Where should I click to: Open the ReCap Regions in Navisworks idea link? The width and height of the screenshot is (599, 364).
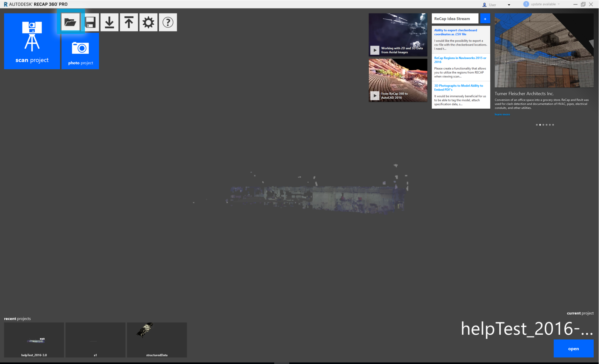coord(460,60)
